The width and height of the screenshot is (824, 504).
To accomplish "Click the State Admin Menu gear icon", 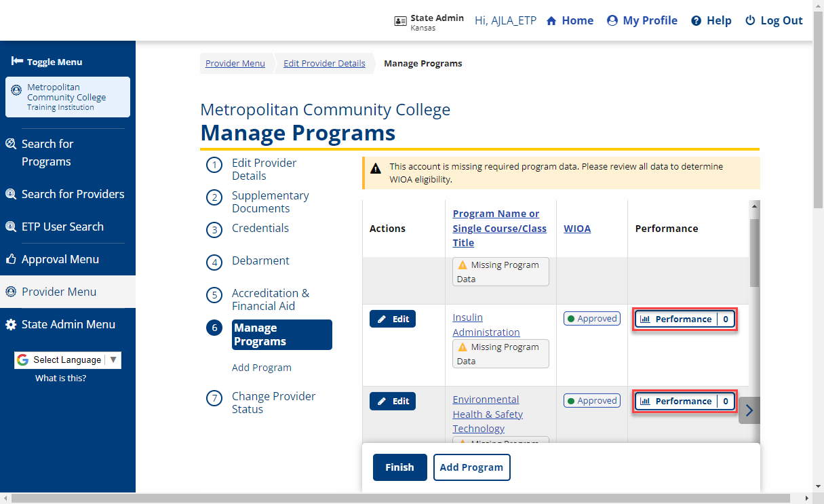I will click(x=11, y=325).
